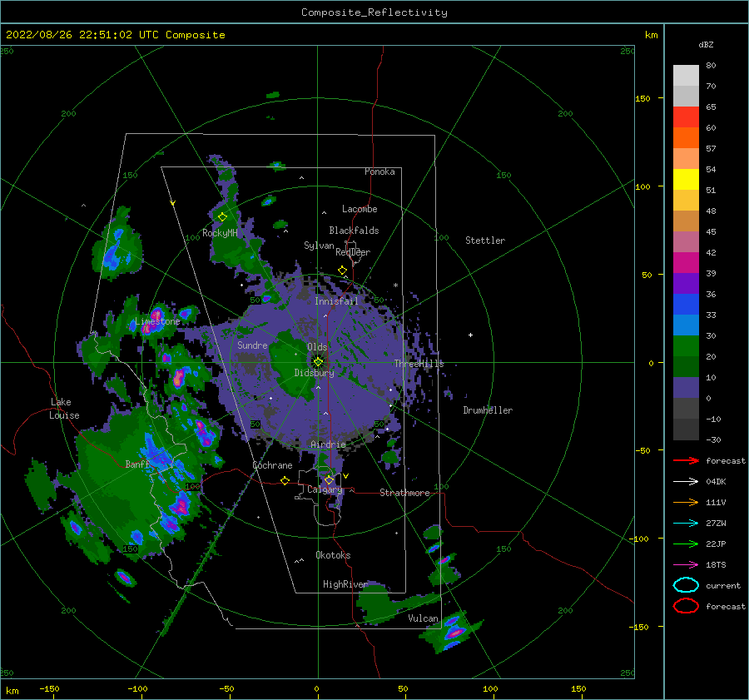Click the Okotoks label
Screen dimensions: 749x700
point(333,555)
